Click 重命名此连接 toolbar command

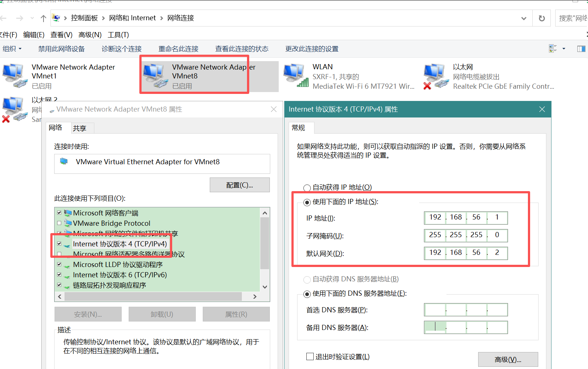click(x=178, y=49)
